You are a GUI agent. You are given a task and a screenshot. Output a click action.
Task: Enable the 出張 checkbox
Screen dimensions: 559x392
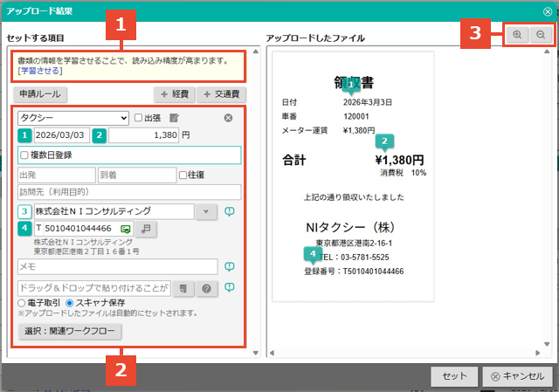pyautogui.click(x=139, y=118)
